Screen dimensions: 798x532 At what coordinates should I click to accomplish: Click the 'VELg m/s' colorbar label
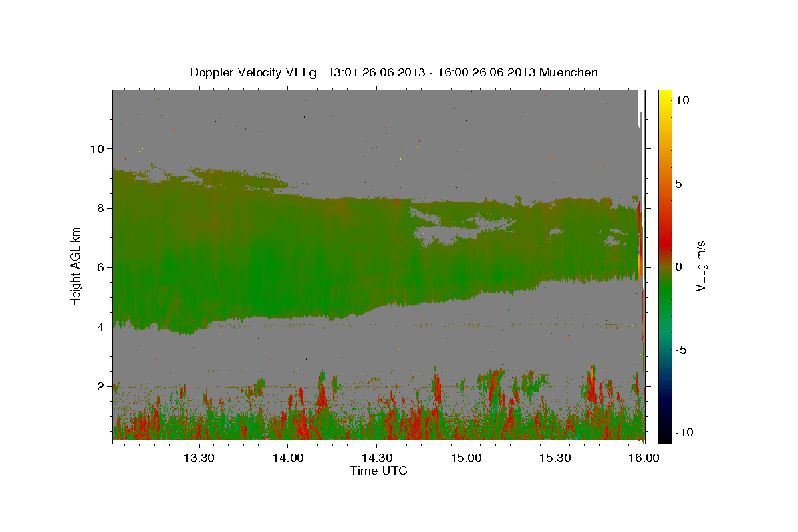click(701, 267)
